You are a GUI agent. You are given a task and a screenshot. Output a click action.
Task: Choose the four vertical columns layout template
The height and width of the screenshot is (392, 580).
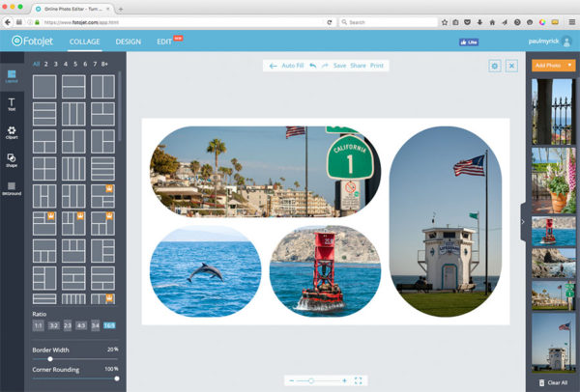[73, 168]
